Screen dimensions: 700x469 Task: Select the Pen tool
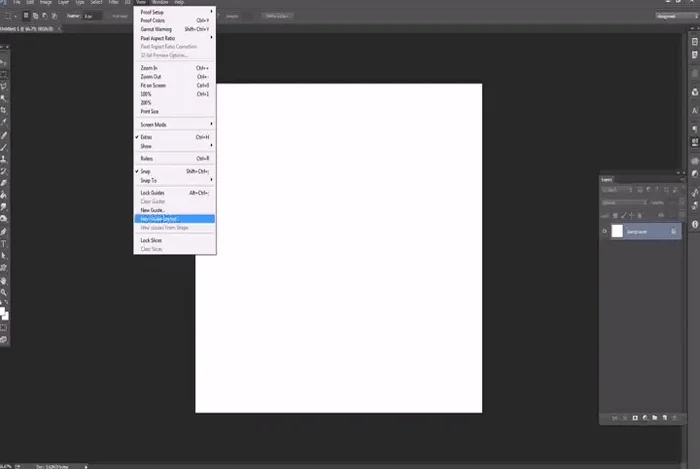pos(4,232)
